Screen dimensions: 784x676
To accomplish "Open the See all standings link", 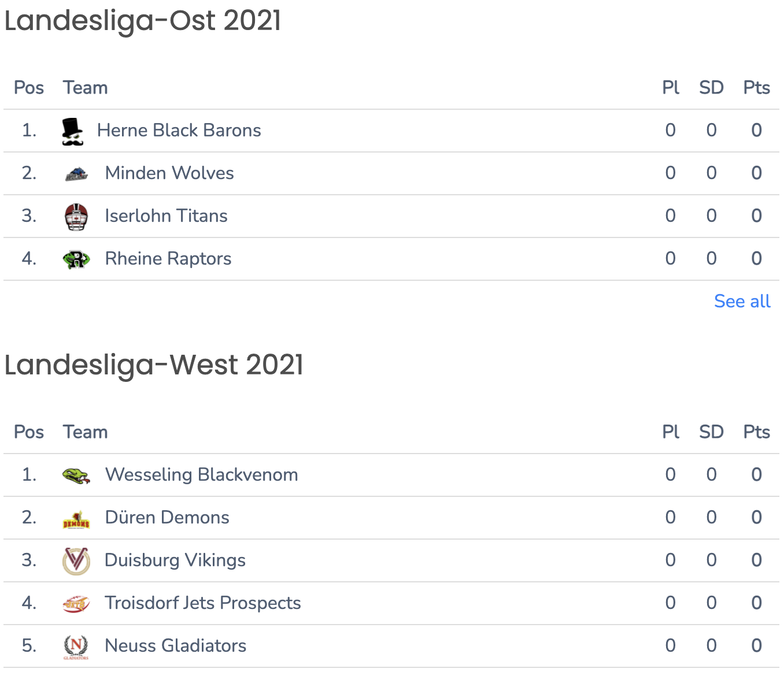I will (742, 301).
